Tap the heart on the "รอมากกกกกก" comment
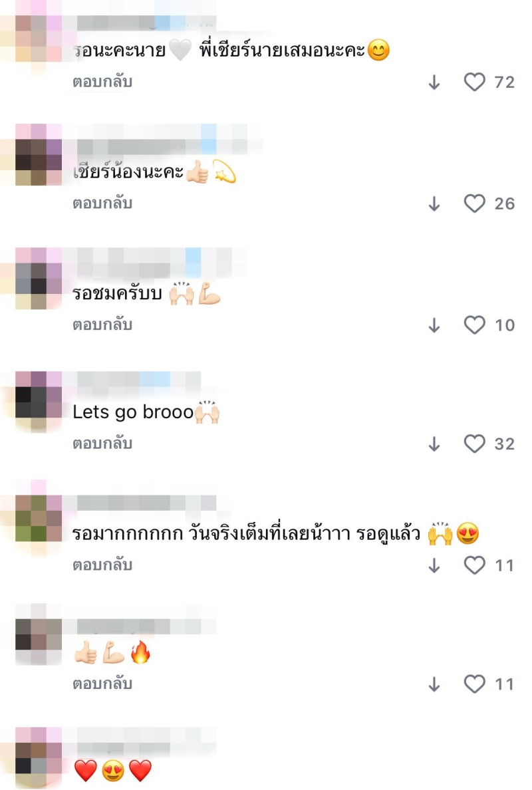532x790 pixels. point(474,565)
